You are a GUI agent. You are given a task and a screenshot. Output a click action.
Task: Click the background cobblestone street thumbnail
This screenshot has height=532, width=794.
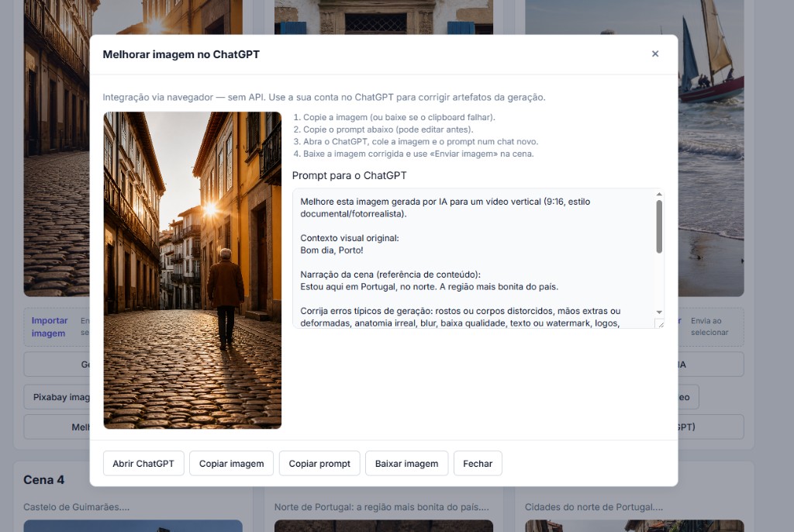click(x=57, y=148)
